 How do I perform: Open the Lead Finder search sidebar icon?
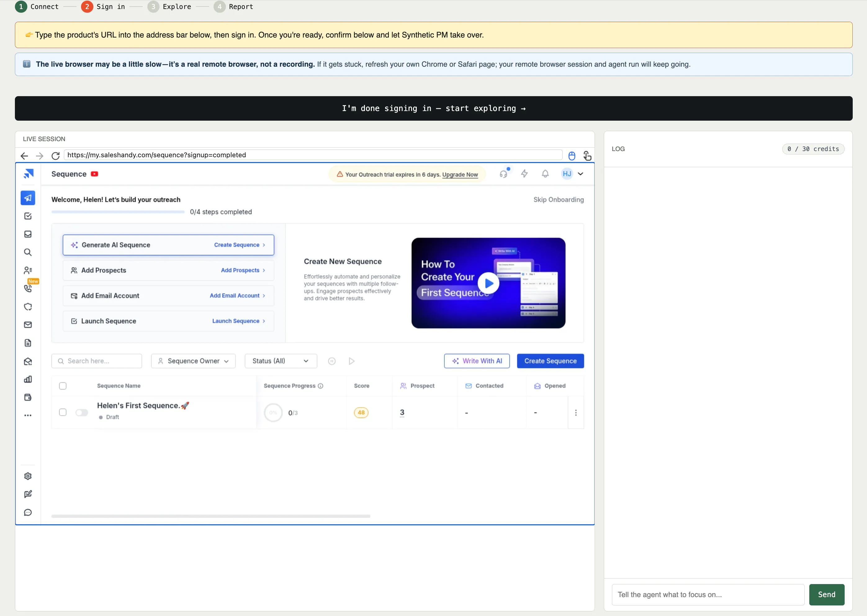(x=28, y=252)
